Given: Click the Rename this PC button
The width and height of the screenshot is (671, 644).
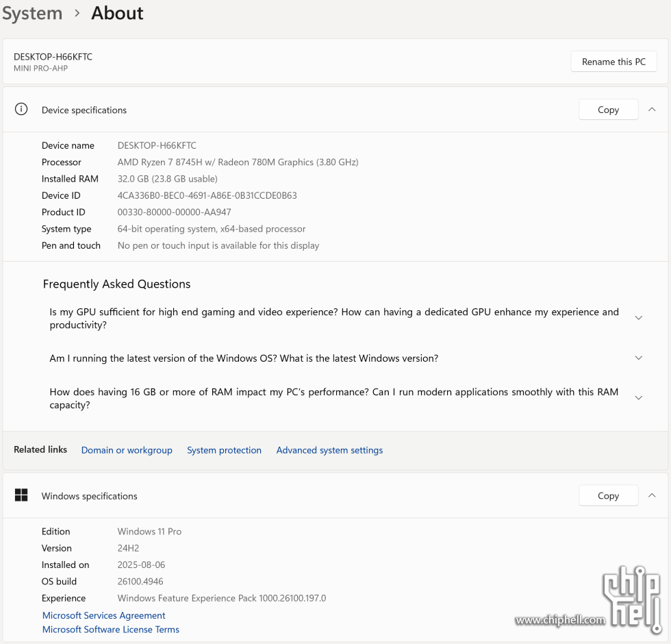Looking at the screenshot, I should (613, 62).
